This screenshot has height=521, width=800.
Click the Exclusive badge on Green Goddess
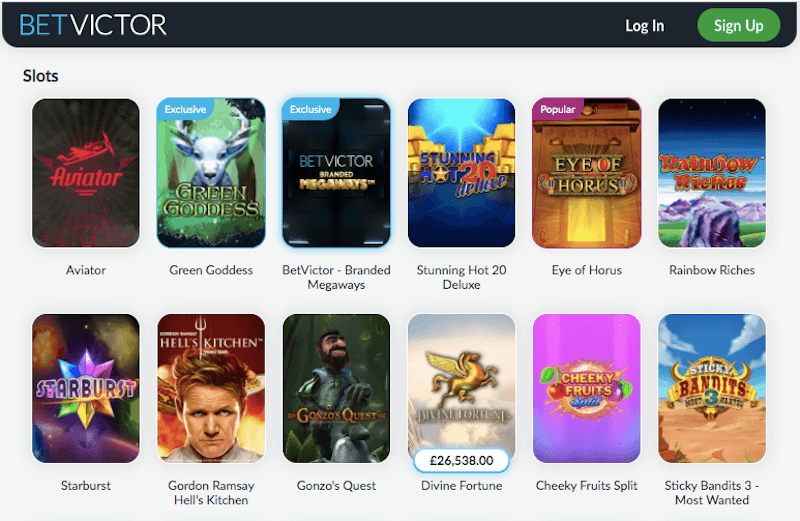point(185,109)
